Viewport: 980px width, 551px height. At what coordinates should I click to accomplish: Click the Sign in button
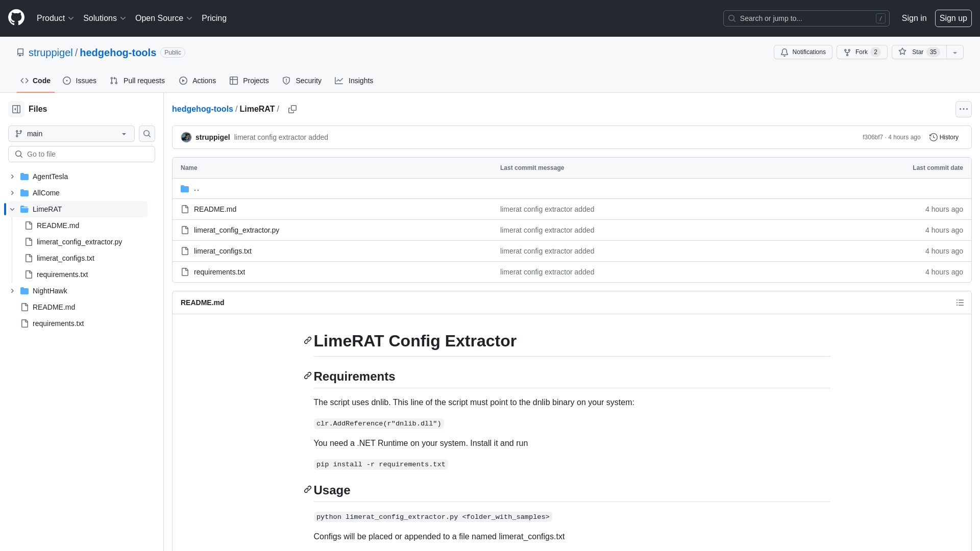[914, 18]
